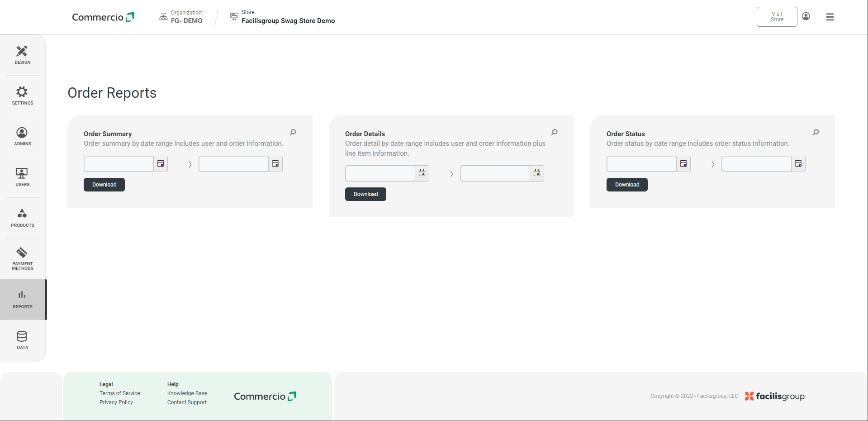This screenshot has height=421, width=868.
Task: Preview Order Summary with magnifier icon
Action: click(x=293, y=132)
